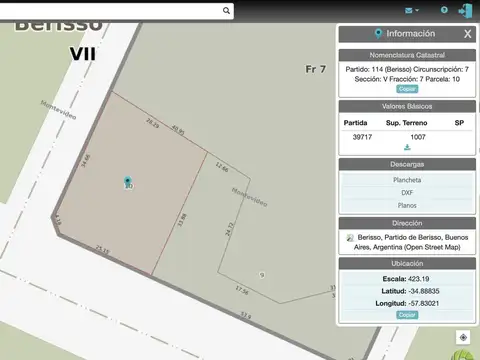Viewport: 480px width, 360px height.
Task: Click the Dirección address text
Action: click(412, 242)
